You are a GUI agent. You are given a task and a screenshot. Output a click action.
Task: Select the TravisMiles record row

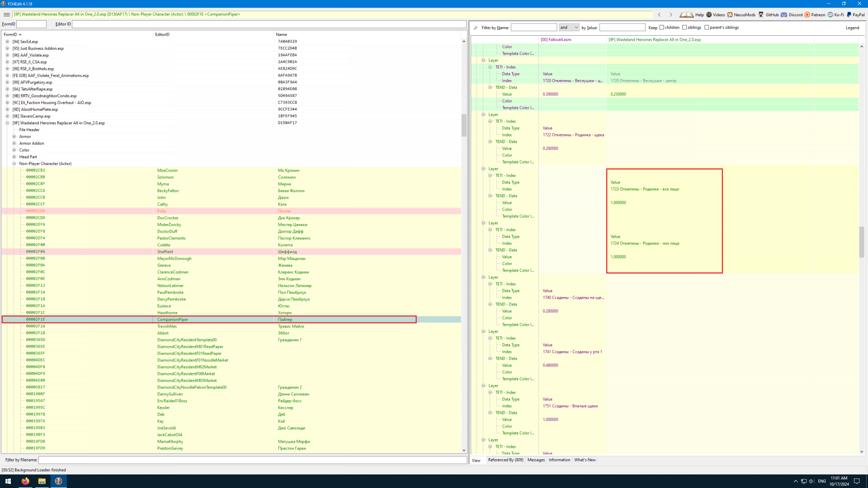(x=167, y=326)
